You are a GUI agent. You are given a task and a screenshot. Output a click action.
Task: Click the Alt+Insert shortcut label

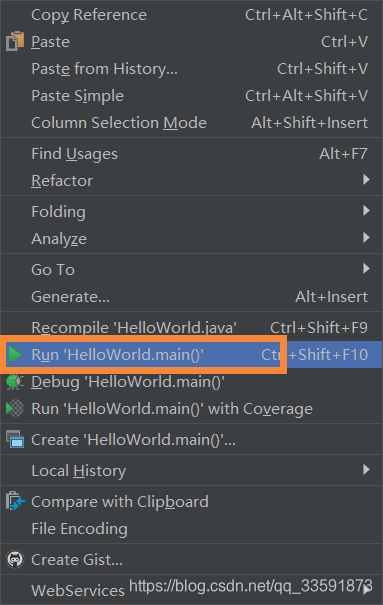click(x=332, y=296)
